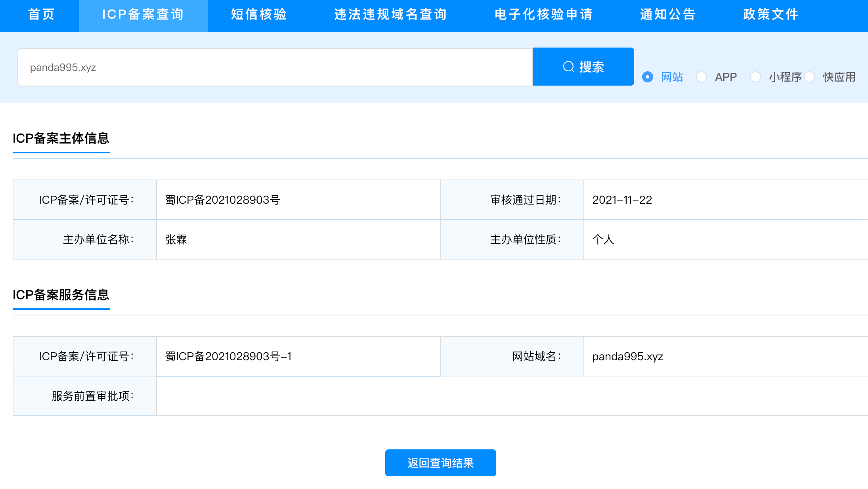Screen dimensions: 868x489
Task: Click the 审核通过日期 date 2021-11-22
Action: click(622, 200)
